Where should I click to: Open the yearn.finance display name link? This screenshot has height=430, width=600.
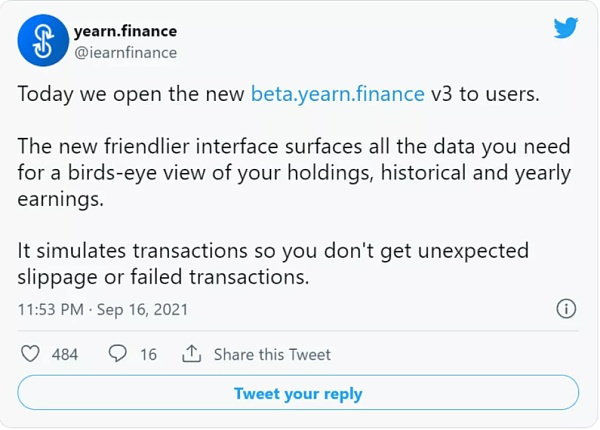(126, 31)
